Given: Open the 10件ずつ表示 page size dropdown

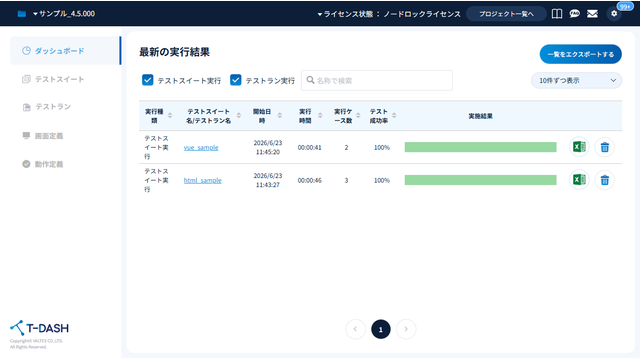Looking at the screenshot, I should (x=576, y=80).
